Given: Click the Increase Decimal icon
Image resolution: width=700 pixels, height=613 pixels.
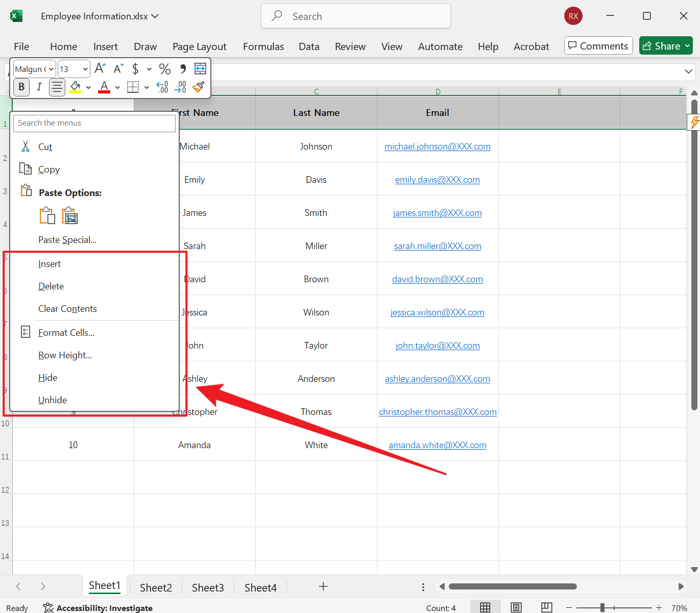Looking at the screenshot, I should point(162,87).
